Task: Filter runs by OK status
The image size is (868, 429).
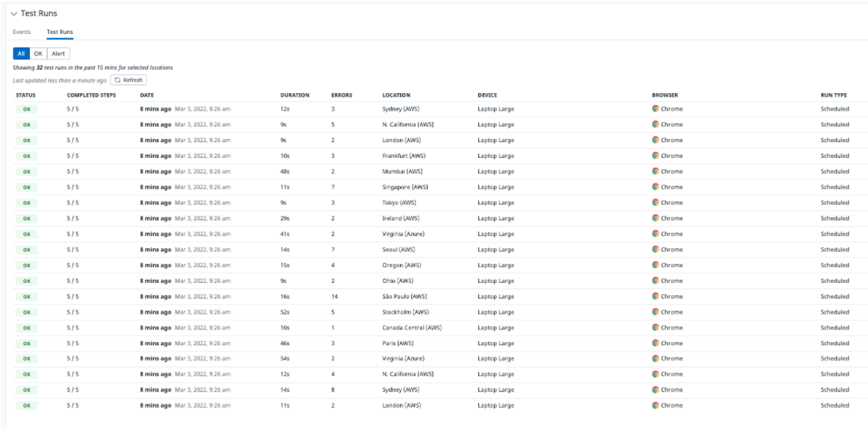Action: point(38,54)
